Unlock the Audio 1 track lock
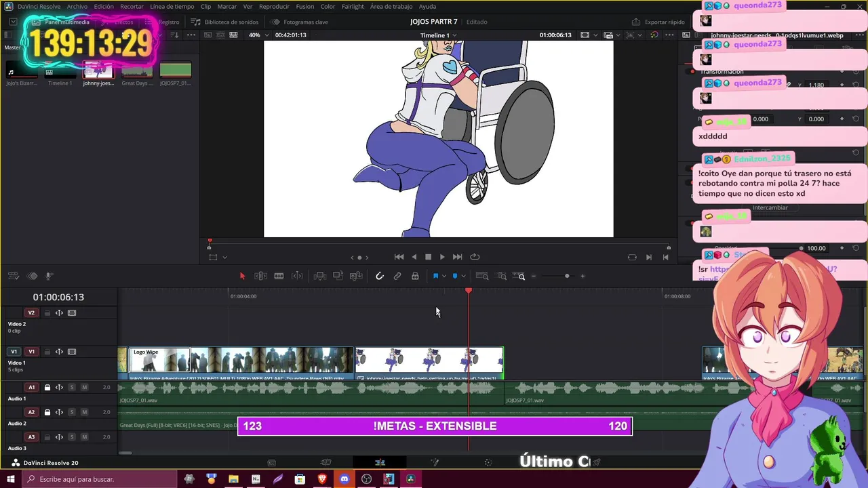This screenshot has height=488, width=868. tap(47, 388)
